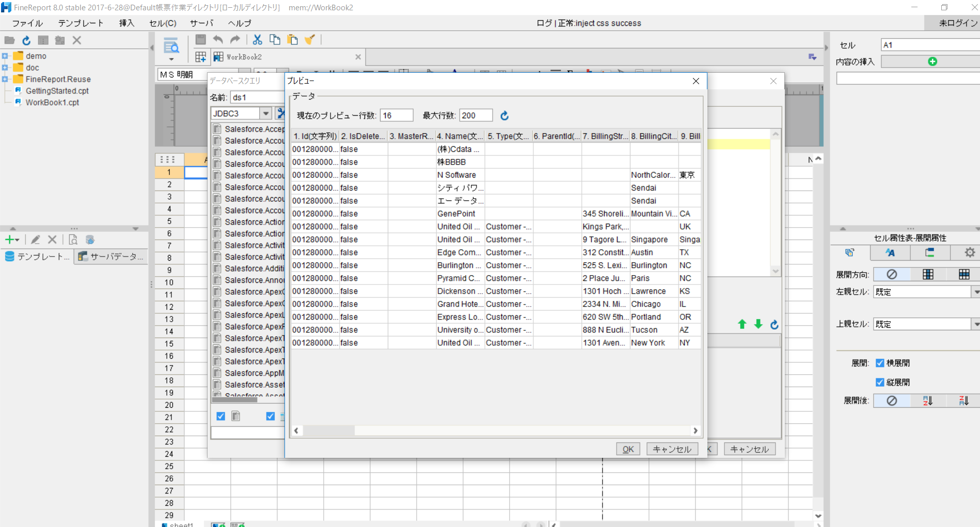Viewport: 980px width, 527px height.
Task: Click the refresh icon in left file toolbar
Action: pos(26,40)
